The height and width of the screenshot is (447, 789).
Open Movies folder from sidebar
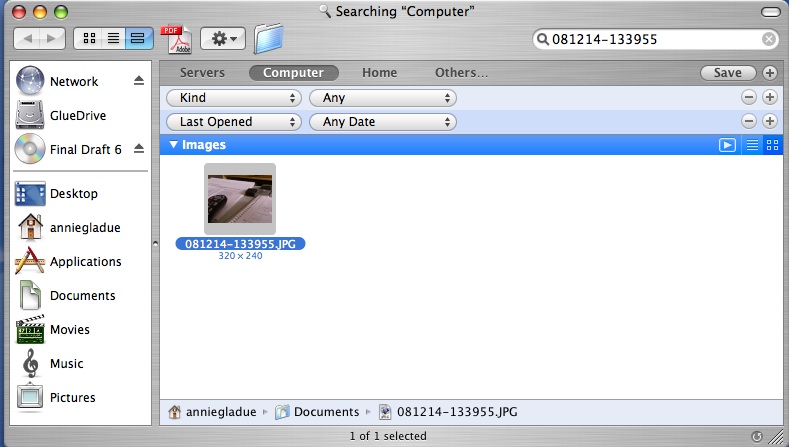pyautogui.click(x=69, y=330)
